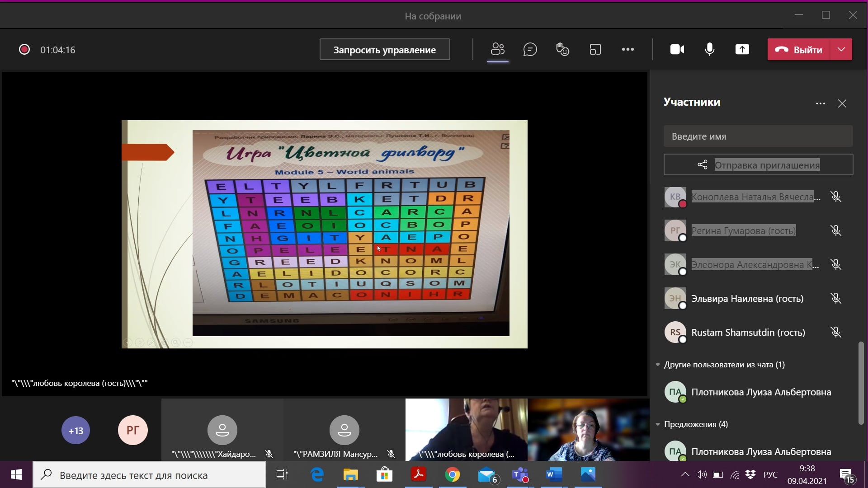Toggle the camera on or off
Viewport: 868px width, 488px height.
[677, 49]
